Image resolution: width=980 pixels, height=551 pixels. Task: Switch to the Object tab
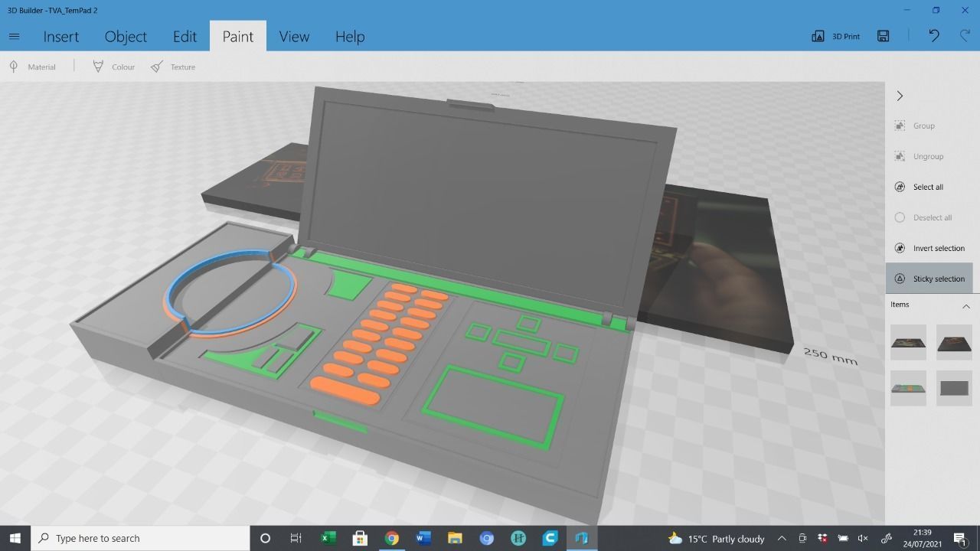(126, 36)
